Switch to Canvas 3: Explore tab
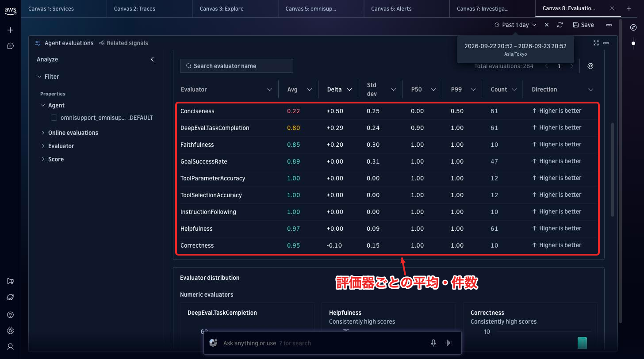 click(x=235, y=8)
